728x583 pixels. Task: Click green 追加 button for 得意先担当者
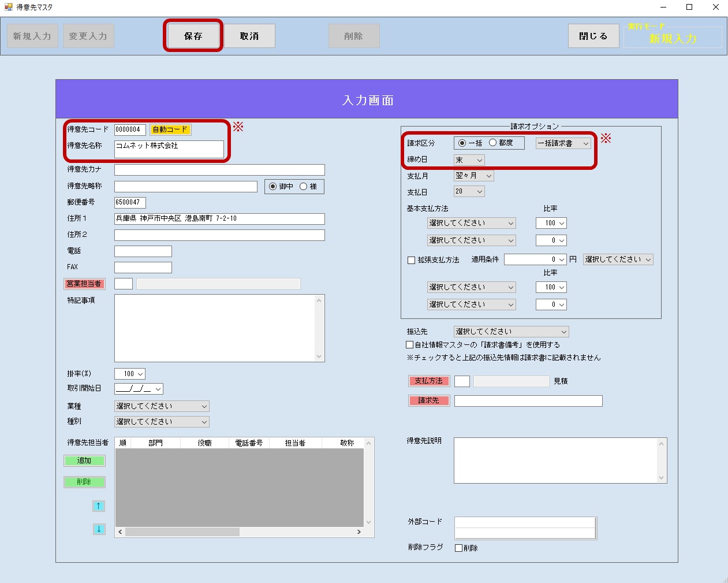click(x=84, y=461)
